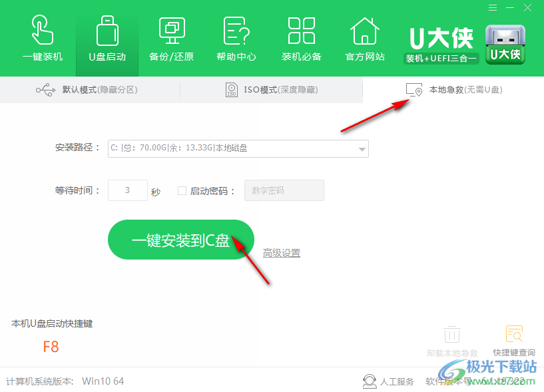Click the 人工服务 support icon
Image resolution: width=544 pixels, height=392 pixels.
click(x=370, y=381)
